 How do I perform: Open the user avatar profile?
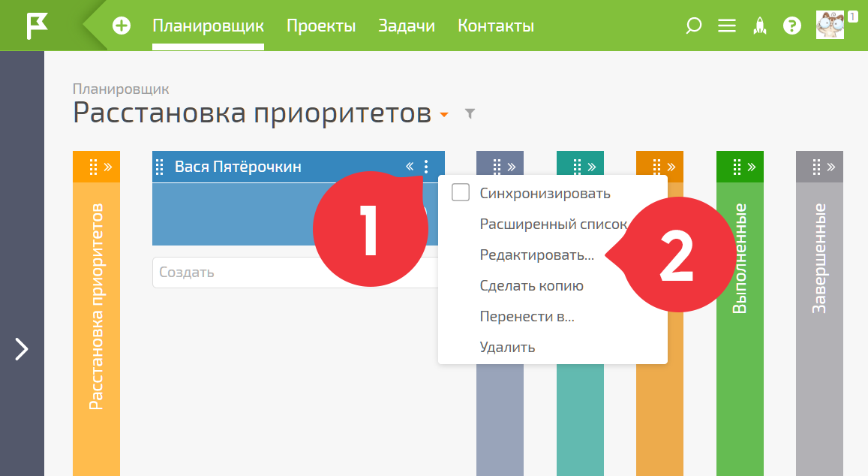point(830,26)
